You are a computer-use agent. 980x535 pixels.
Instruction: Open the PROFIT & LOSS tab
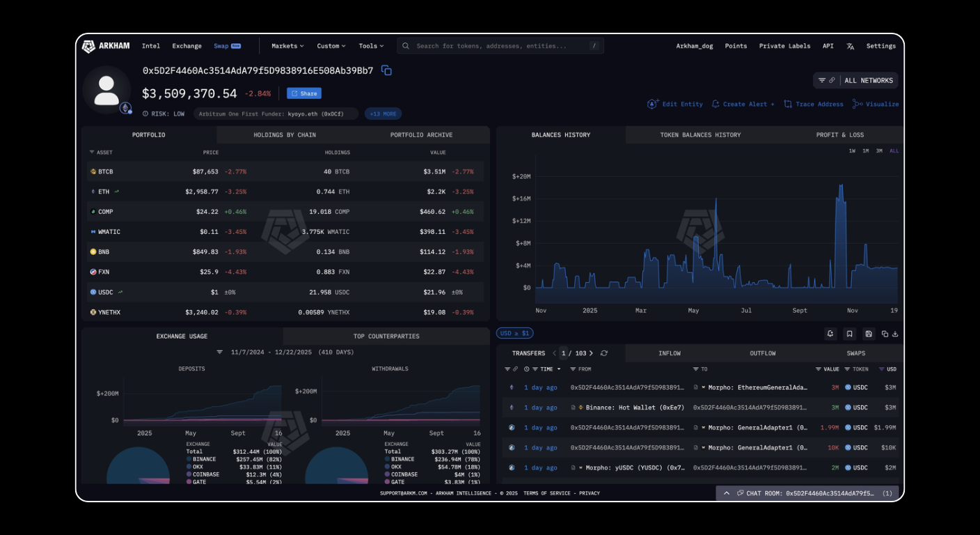pyautogui.click(x=841, y=134)
